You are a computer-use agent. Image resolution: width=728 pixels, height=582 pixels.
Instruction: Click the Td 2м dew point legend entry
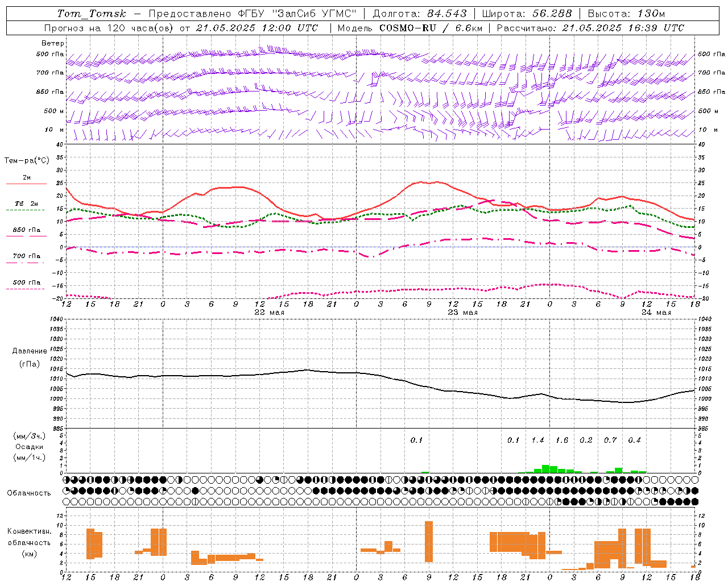pyautogui.click(x=27, y=203)
